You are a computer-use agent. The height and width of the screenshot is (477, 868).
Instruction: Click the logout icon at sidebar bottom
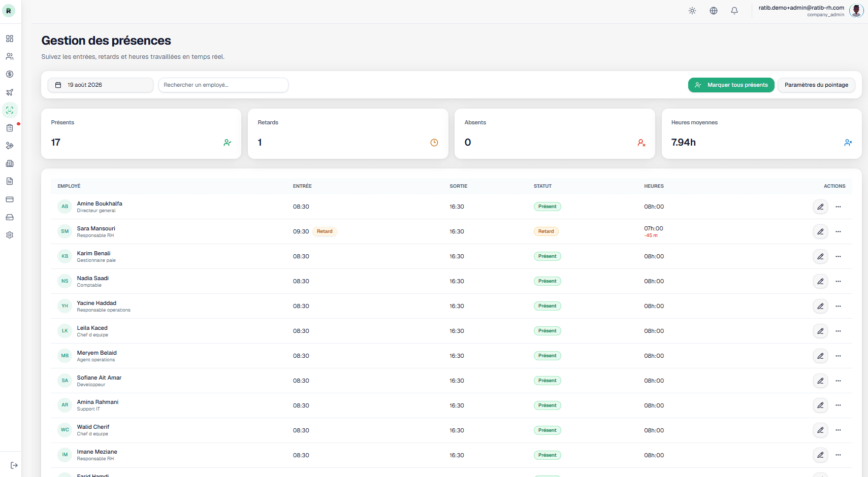pos(14,465)
